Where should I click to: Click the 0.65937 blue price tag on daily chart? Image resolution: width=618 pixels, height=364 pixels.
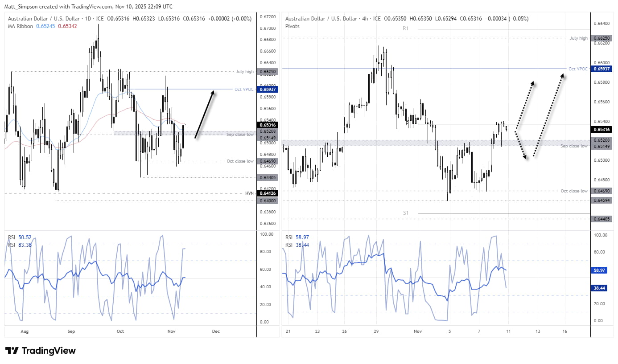point(268,89)
